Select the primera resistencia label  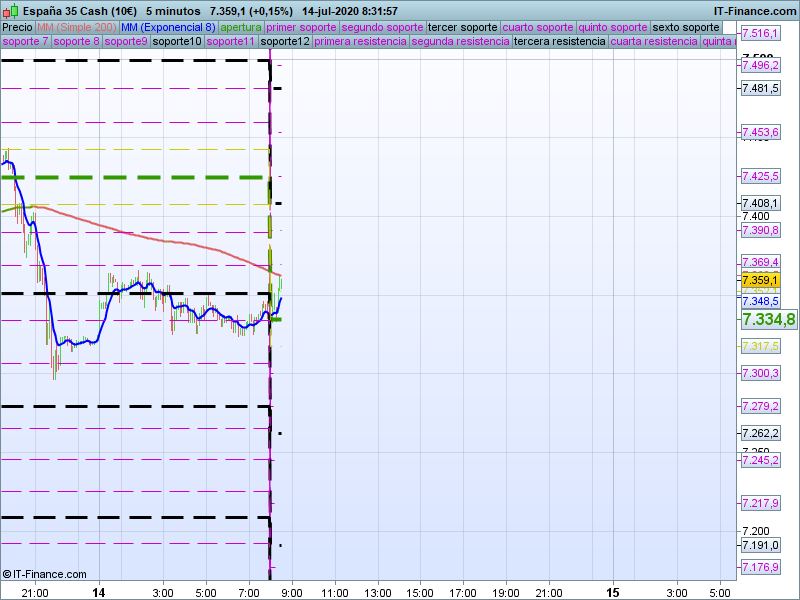[360, 41]
